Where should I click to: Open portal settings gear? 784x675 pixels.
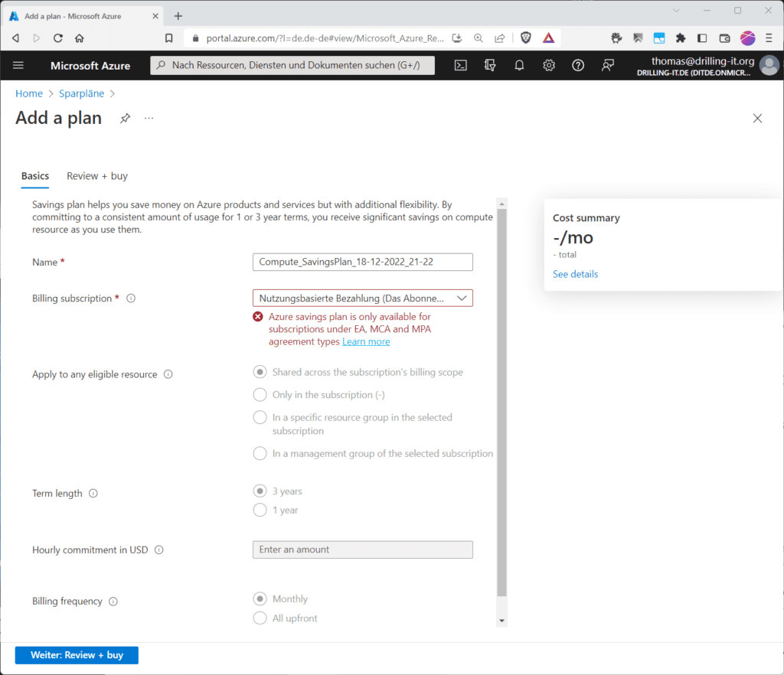click(x=549, y=66)
